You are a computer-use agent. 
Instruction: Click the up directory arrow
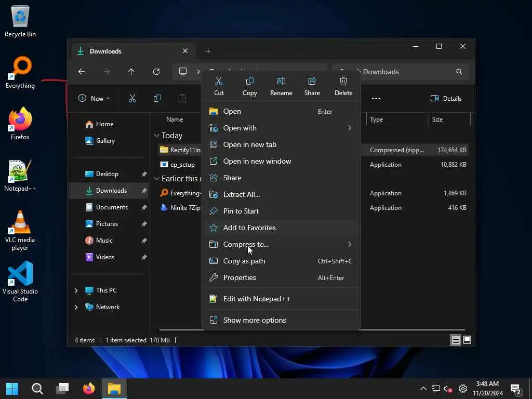pyautogui.click(x=131, y=72)
